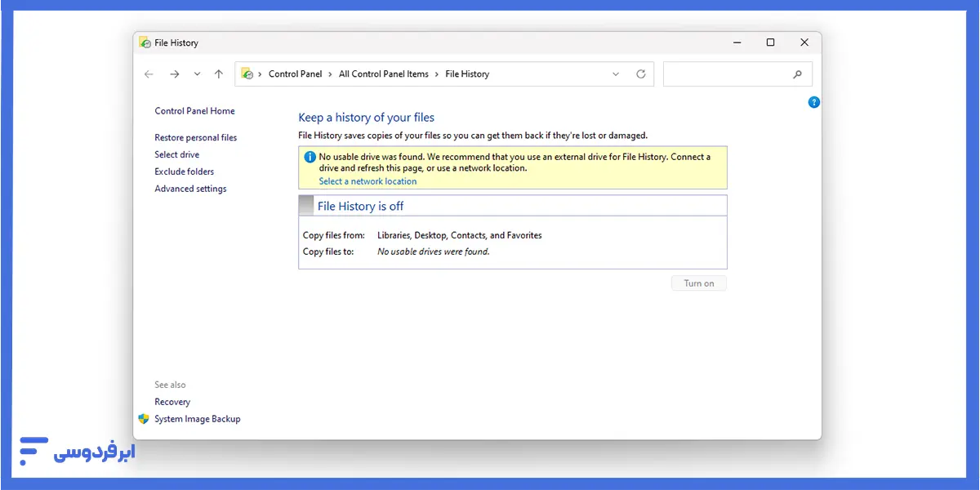
Task: Open the recent locations chevron
Action: (x=197, y=74)
